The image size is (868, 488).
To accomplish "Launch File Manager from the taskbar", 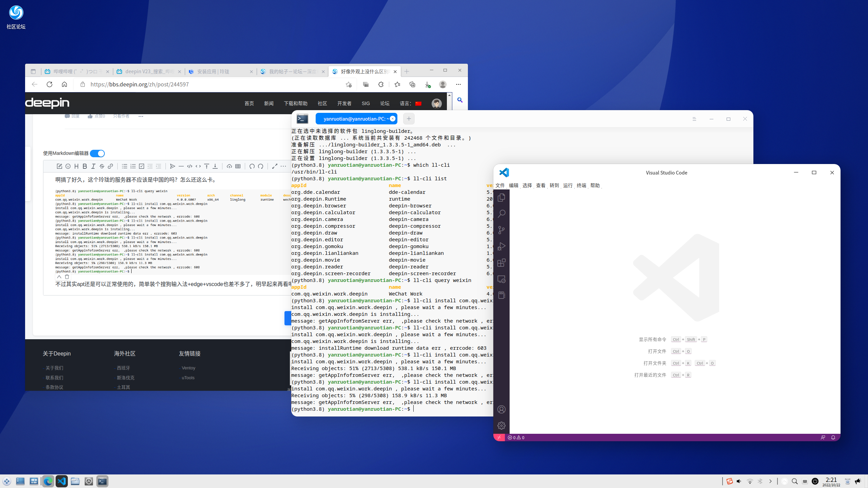I will (x=75, y=481).
